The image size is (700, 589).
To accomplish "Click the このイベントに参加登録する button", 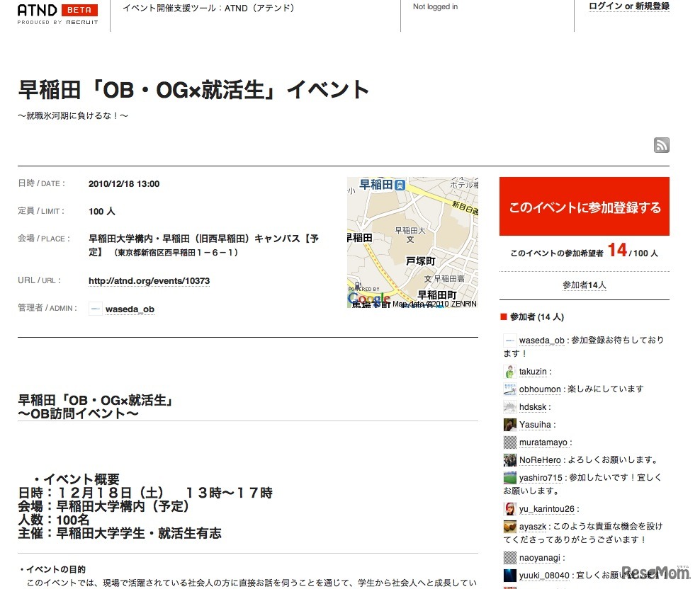I will 584,206.
